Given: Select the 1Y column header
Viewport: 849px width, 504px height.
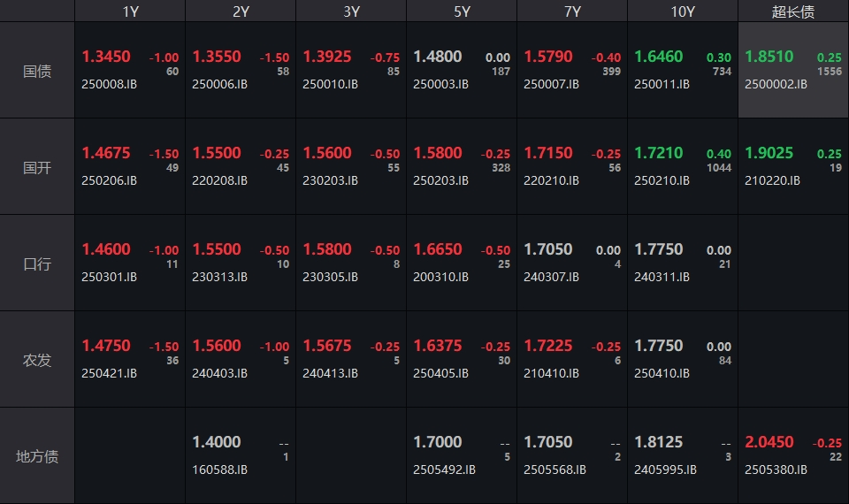Looking at the screenshot, I should click(x=130, y=11).
